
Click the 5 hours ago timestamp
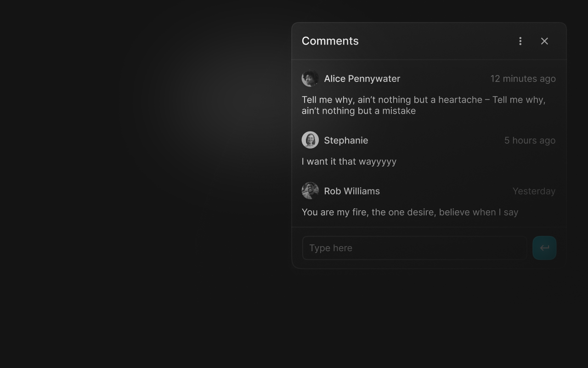(530, 140)
